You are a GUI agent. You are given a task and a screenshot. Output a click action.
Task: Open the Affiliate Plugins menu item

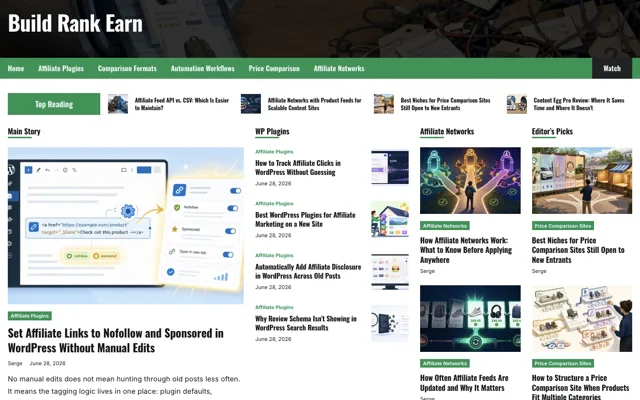pyautogui.click(x=61, y=69)
